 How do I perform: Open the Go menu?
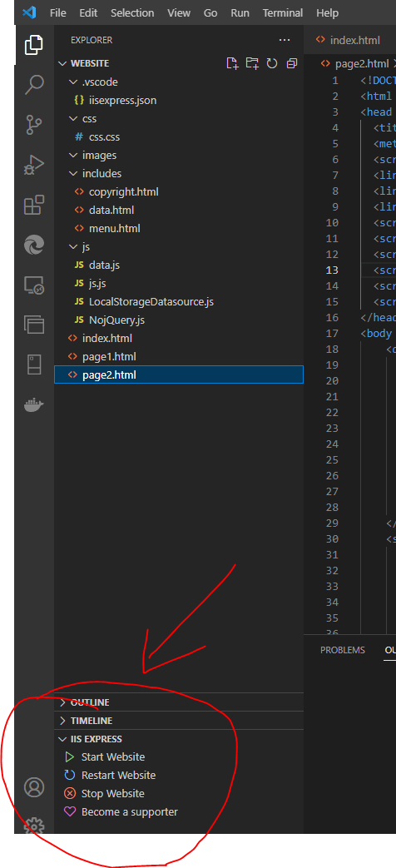pyautogui.click(x=210, y=12)
